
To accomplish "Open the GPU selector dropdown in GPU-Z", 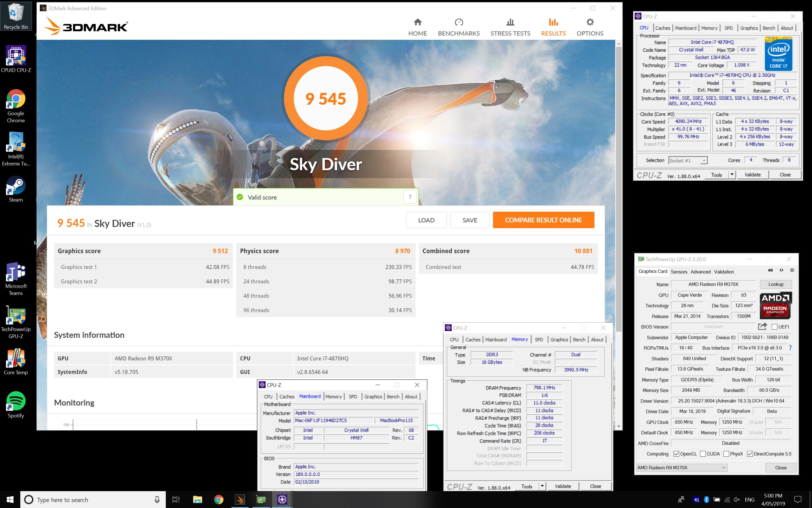I will (x=681, y=468).
